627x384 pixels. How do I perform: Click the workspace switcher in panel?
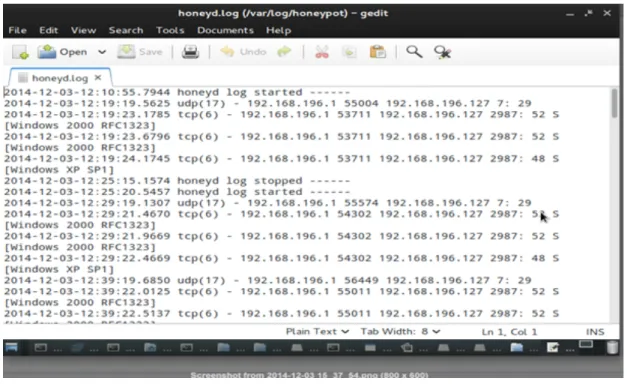pos(586,344)
